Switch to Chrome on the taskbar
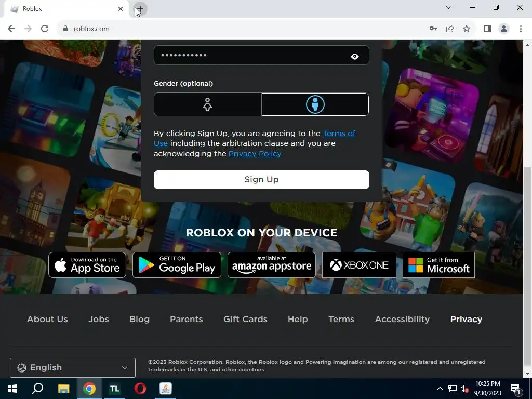532x399 pixels. coord(89,389)
